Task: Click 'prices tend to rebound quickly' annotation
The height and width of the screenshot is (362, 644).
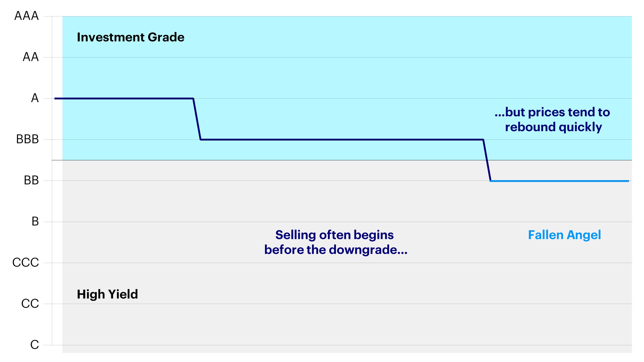Action: (552, 120)
